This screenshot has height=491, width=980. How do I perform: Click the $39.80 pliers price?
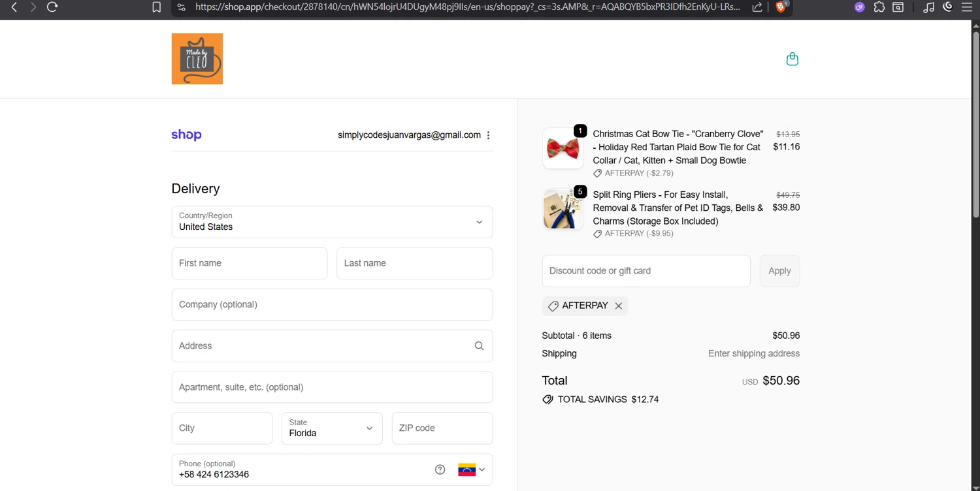point(786,208)
